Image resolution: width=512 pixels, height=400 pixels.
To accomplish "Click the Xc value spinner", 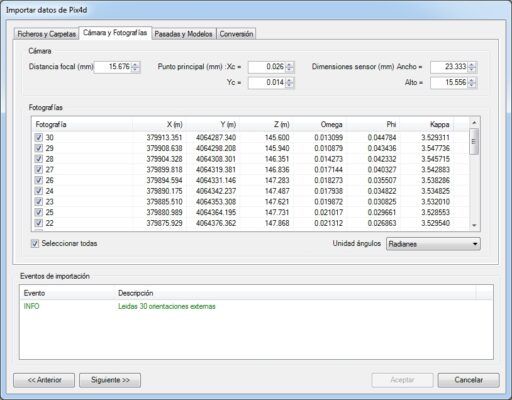I will pyautogui.click(x=290, y=67).
